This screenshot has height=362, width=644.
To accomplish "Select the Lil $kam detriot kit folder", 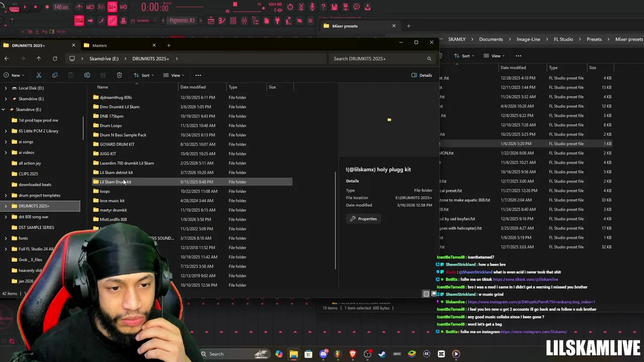I will point(116,172).
